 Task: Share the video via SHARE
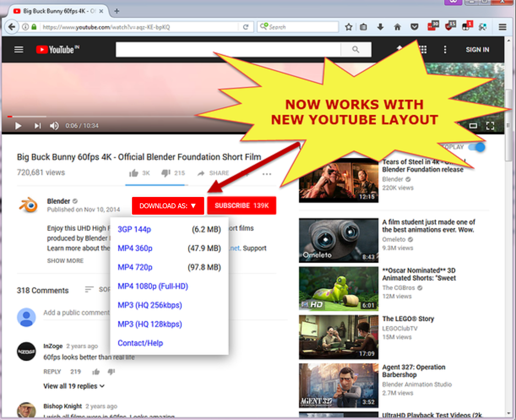[213, 173]
